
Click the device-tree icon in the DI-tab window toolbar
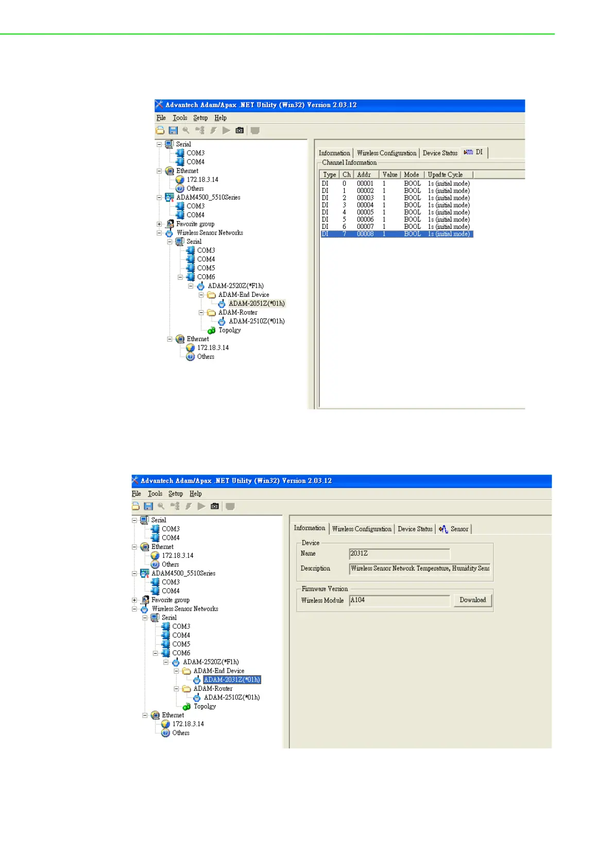200,130
